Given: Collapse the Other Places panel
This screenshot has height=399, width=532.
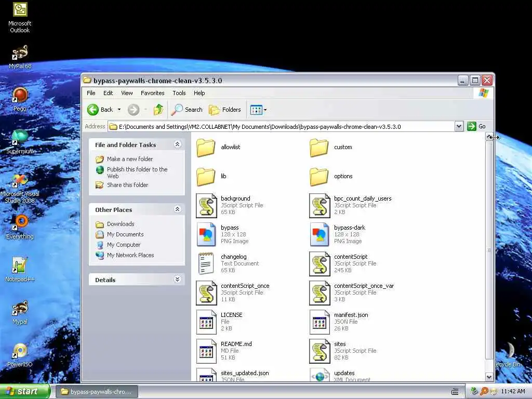Looking at the screenshot, I should pyautogui.click(x=177, y=209).
